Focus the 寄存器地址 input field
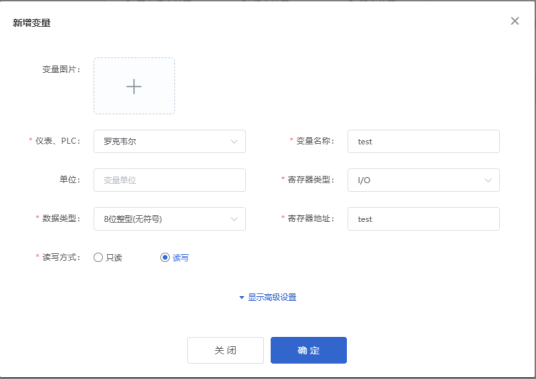The width and height of the screenshot is (536, 379). pos(424,219)
